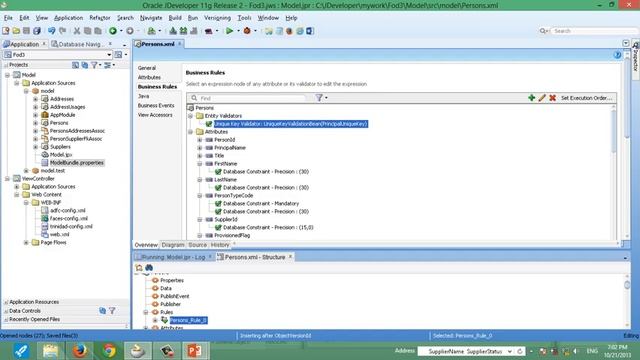Select Database Constraint - Mandatory under PersonTypeCode
This screenshot has width=640, height=360.
pyautogui.click(x=261, y=204)
